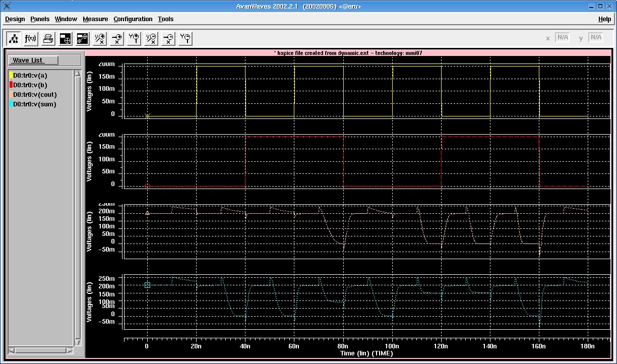Click the zoom out Y-axis icon
The image size is (617, 364).
186,38
